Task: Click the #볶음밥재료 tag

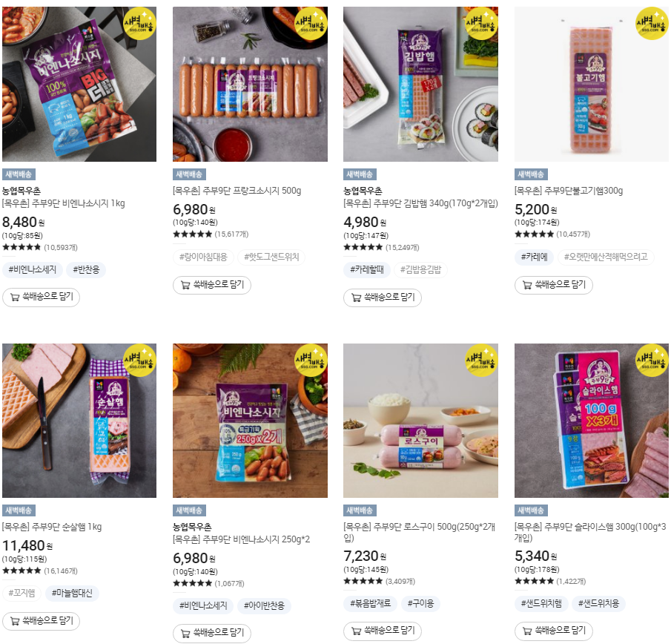Action: 370,604
